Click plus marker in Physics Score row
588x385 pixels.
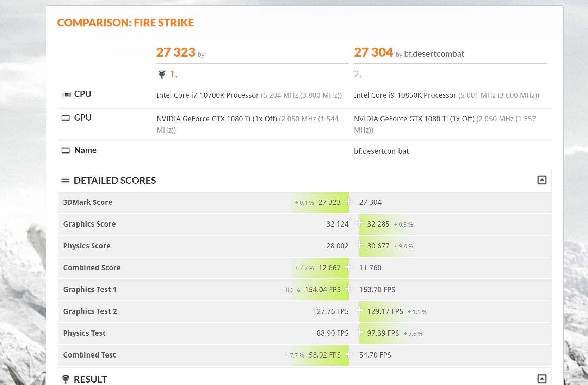359,245
